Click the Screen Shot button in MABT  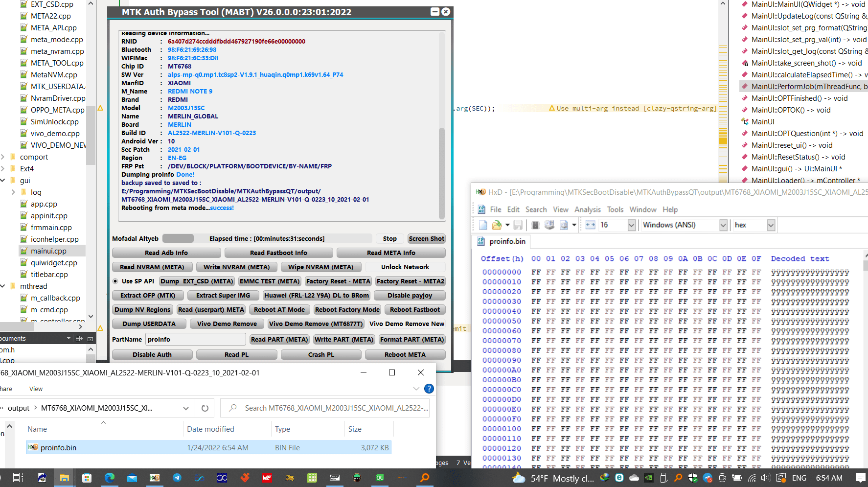(427, 239)
